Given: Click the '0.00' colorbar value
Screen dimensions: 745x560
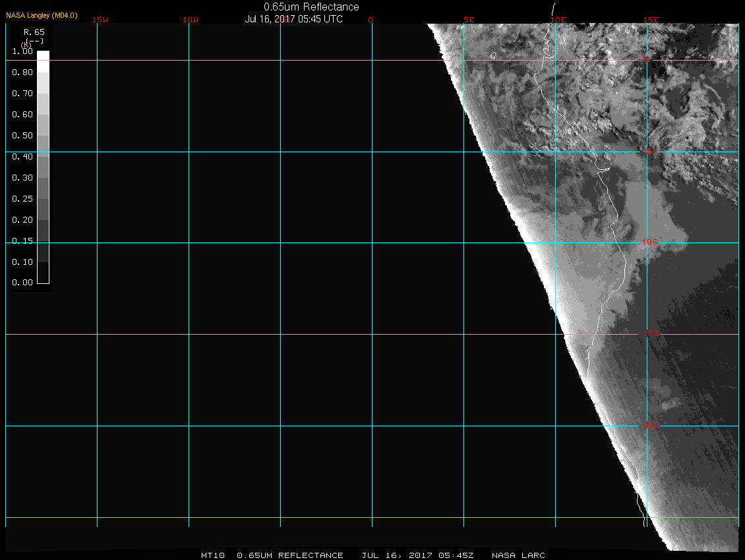Looking at the screenshot, I should click(x=22, y=283).
